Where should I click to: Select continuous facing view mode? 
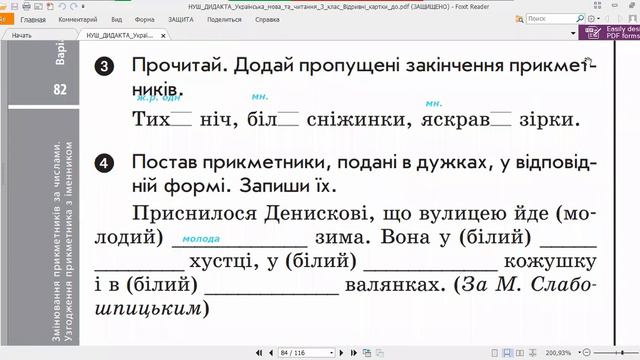coord(532,353)
